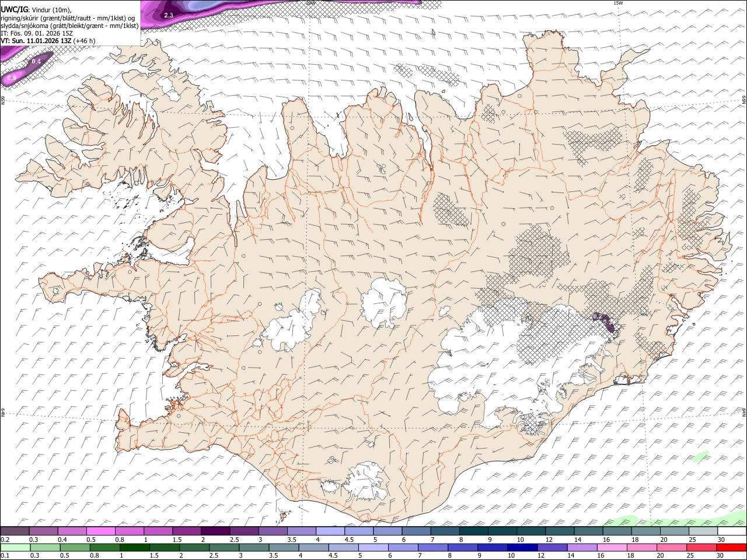The width and height of the screenshot is (747, 560).
Task: Pick the darkest green 1 swatch in rain scale
Action: click(x=134, y=547)
